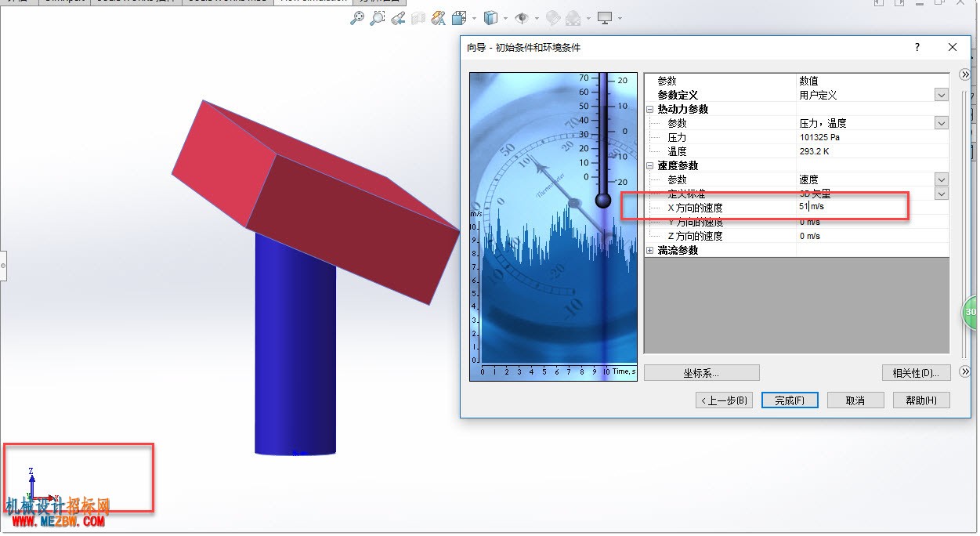Image resolution: width=980 pixels, height=536 pixels.
Task: Click the upper double-chevron expand button
Action: pos(965,74)
